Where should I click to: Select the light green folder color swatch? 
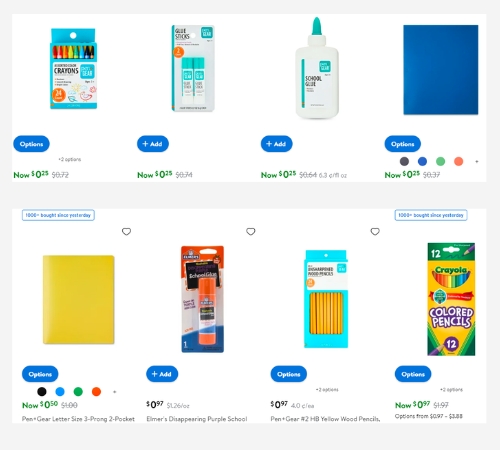440,161
